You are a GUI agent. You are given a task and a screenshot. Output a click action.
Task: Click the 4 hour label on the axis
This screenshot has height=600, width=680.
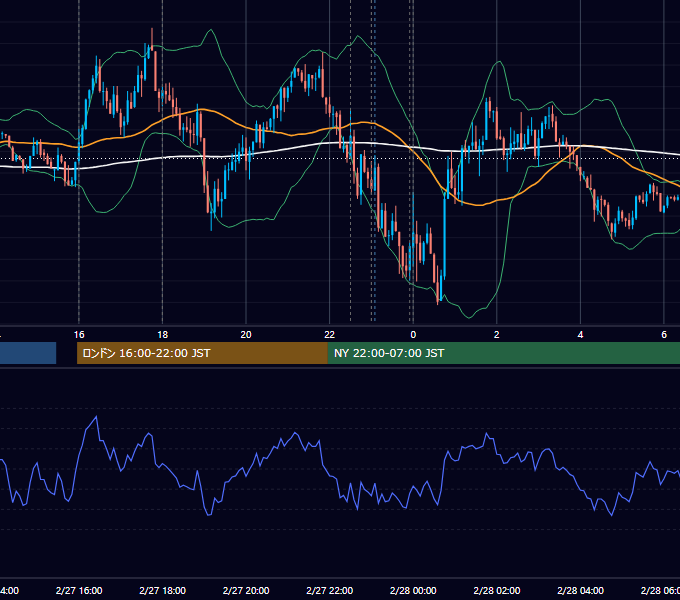pos(580,335)
